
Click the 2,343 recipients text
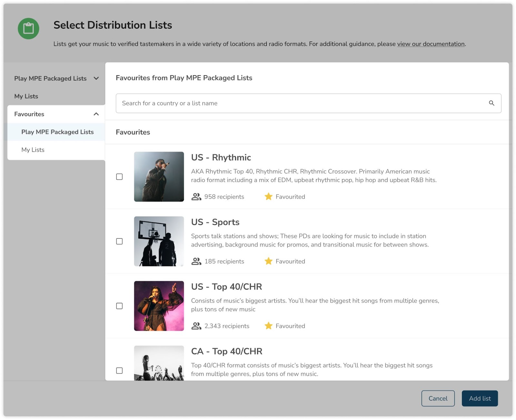(227, 326)
